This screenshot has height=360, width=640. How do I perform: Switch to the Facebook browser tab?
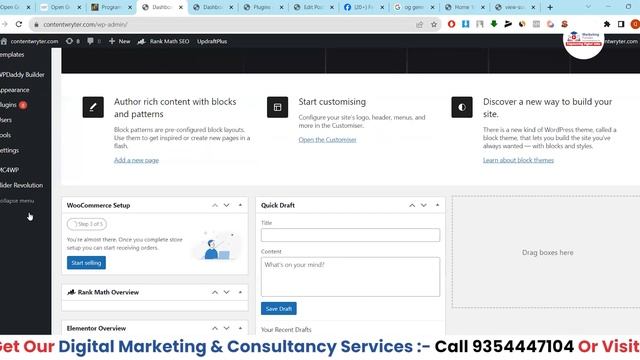tap(363, 7)
